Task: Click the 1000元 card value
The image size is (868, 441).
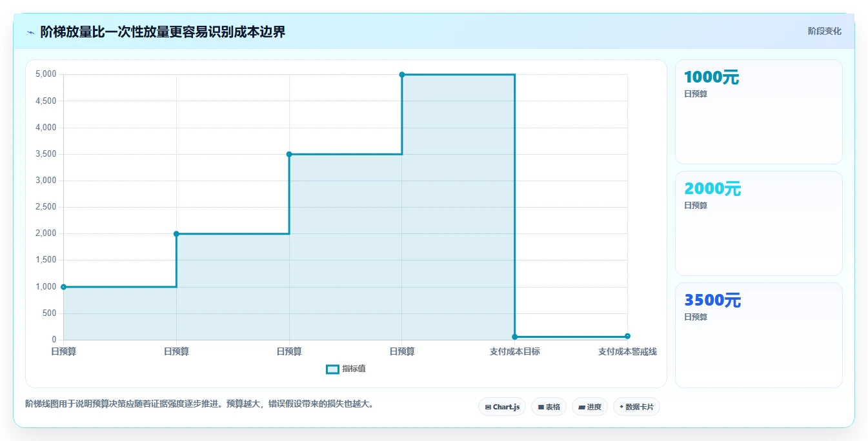Action: click(x=711, y=77)
